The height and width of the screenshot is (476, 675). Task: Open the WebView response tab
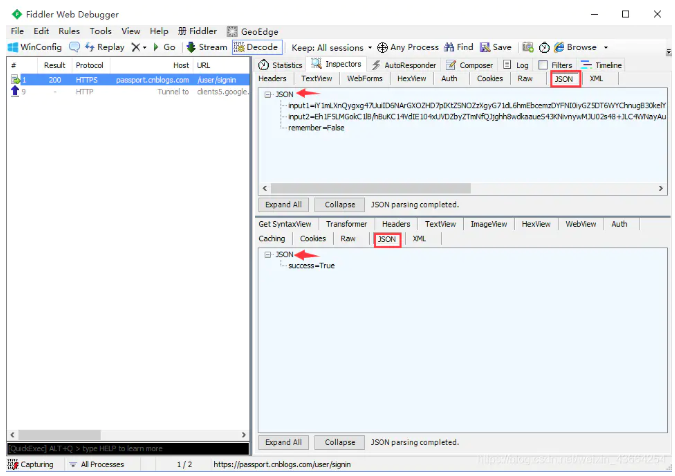coord(580,224)
